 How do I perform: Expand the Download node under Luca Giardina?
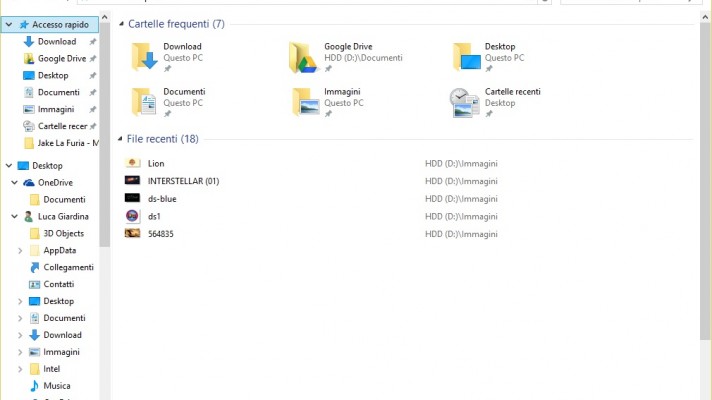(x=20, y=335)
